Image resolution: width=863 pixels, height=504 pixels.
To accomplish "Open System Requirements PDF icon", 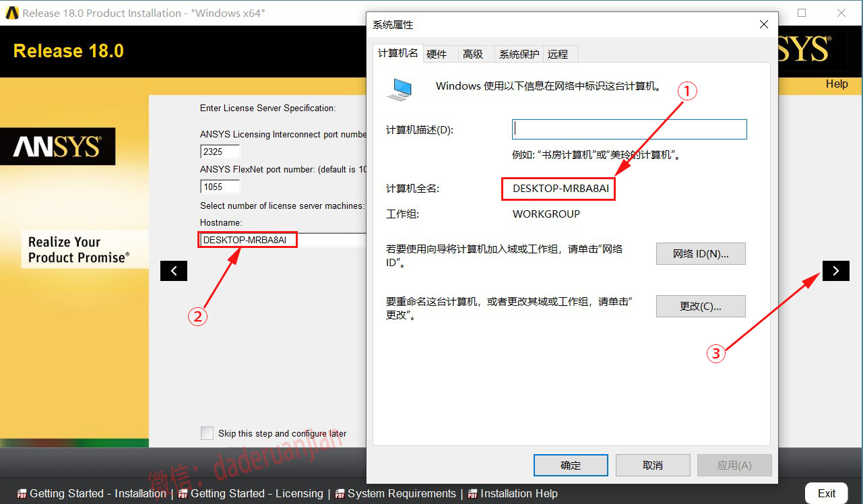I will 340,494.
